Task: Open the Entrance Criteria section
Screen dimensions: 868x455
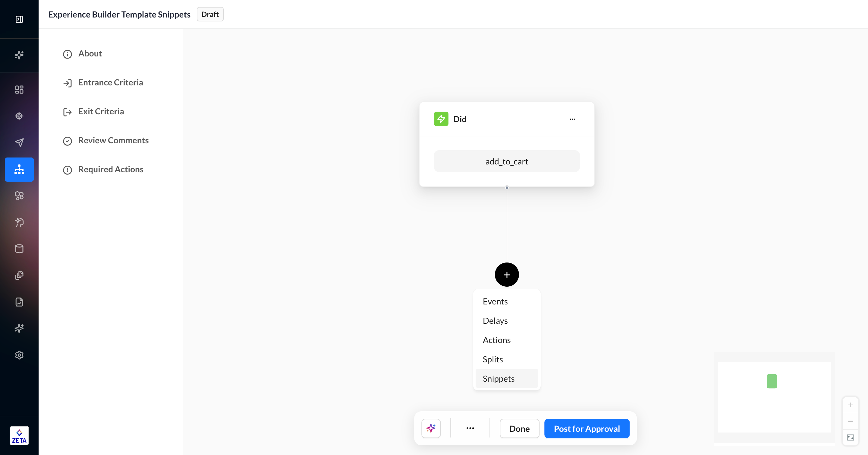Action: point(111,83)
